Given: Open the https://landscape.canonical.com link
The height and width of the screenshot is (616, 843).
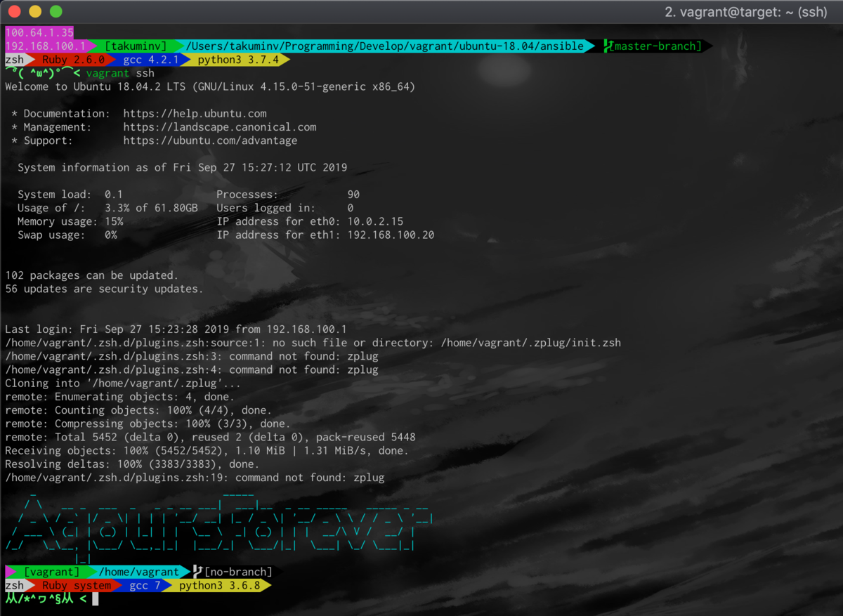Looking at the screenshot, I should click(x=220, y=127).
